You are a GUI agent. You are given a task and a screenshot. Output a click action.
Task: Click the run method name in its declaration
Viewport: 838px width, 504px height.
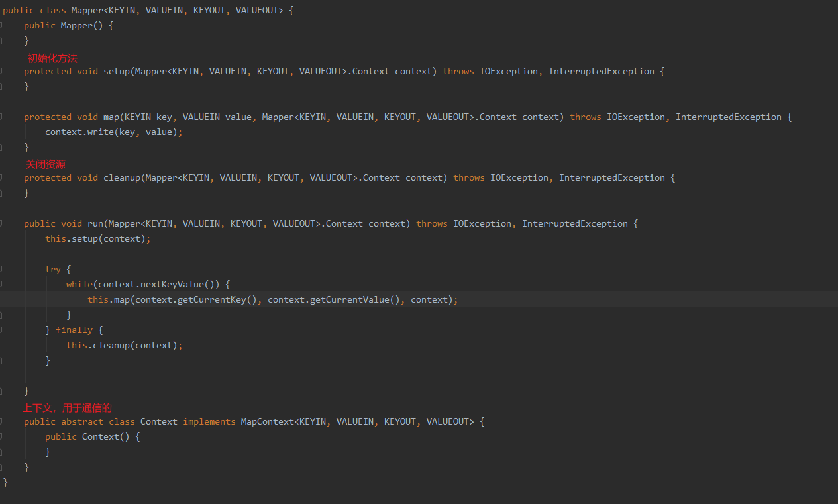coord(95,223)
